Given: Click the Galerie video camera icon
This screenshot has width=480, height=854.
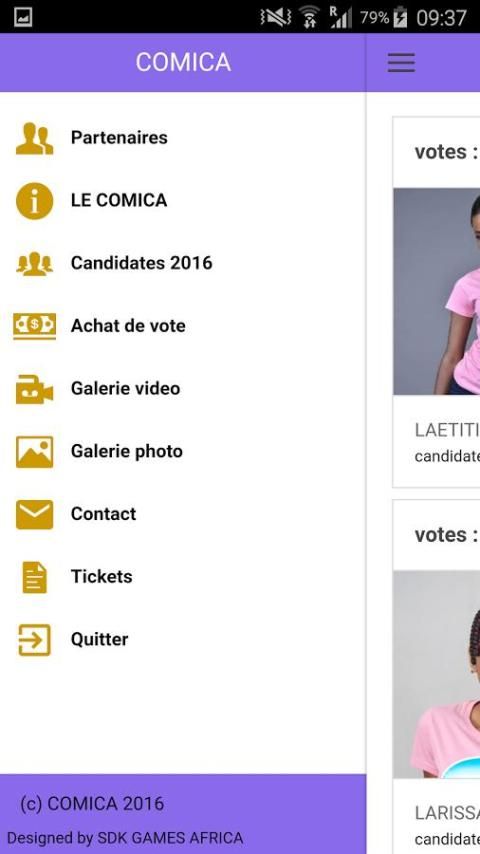Looking at the screenshot, I should [34, 389].
